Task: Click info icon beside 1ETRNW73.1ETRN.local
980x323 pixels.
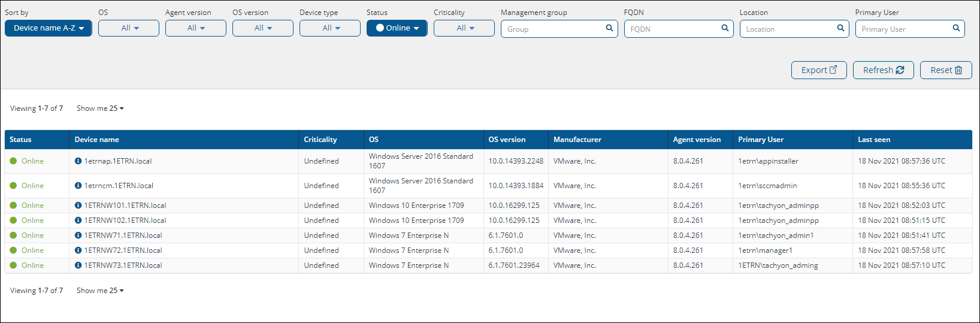Action: coord(78,265)
